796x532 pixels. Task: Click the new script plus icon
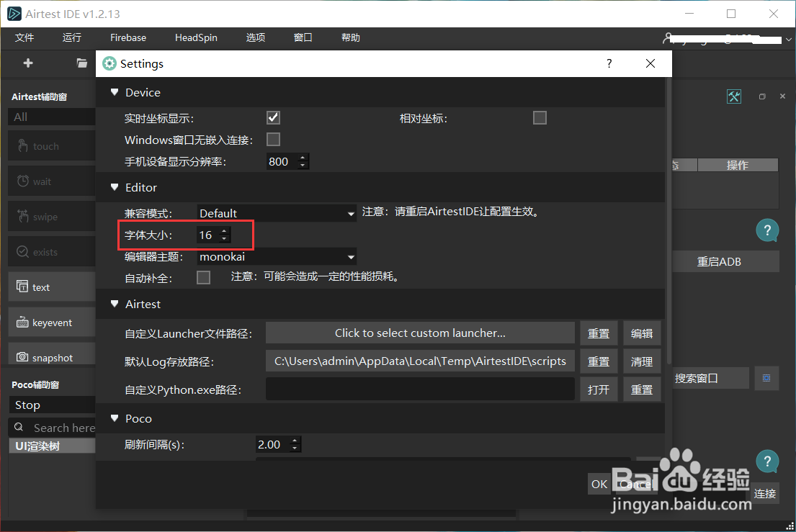coord(28,63)
